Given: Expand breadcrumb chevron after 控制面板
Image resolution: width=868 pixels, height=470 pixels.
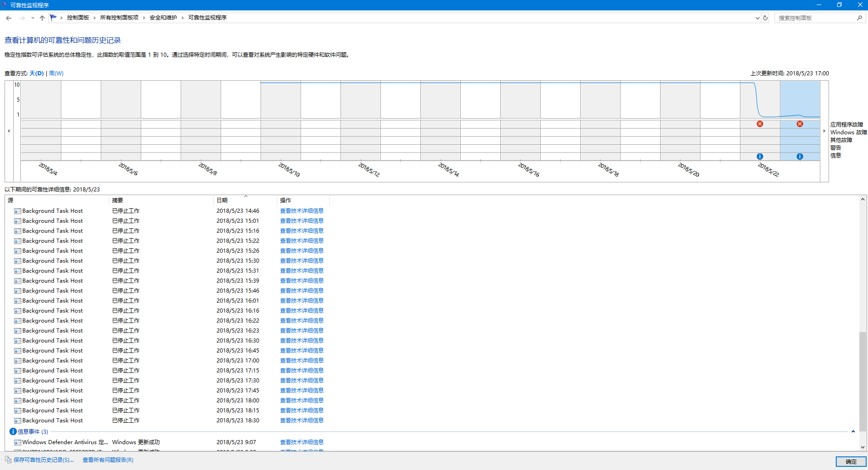Looking at the screenshot, I should (x=94, y=18).
